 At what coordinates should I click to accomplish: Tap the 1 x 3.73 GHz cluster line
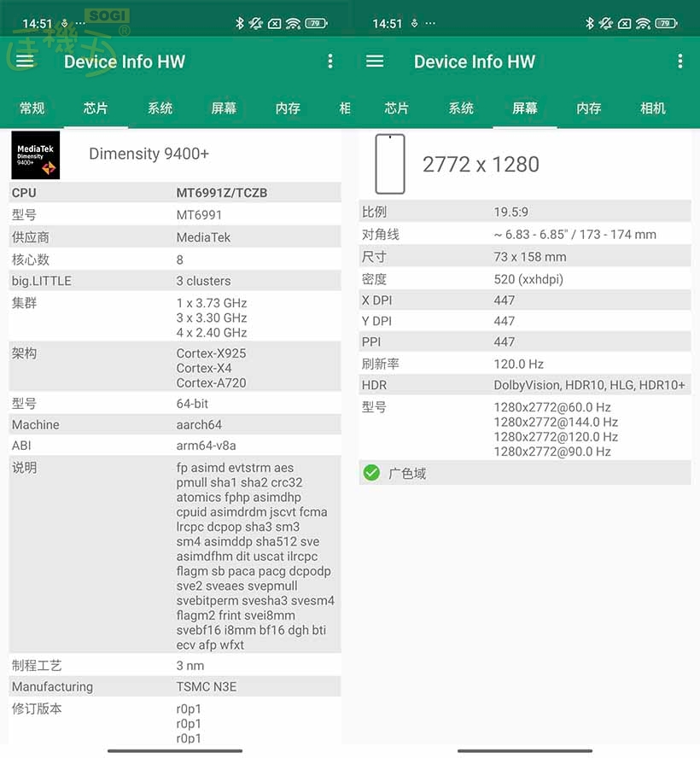212,303
